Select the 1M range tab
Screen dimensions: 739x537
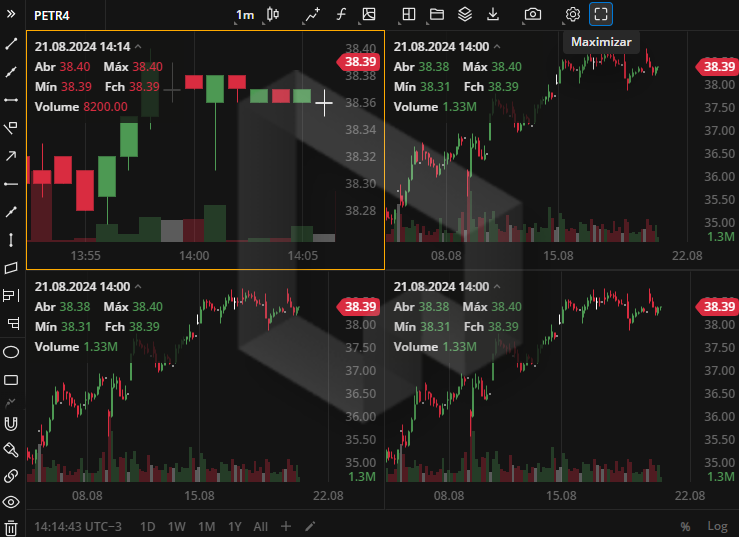tap(206, 526)
